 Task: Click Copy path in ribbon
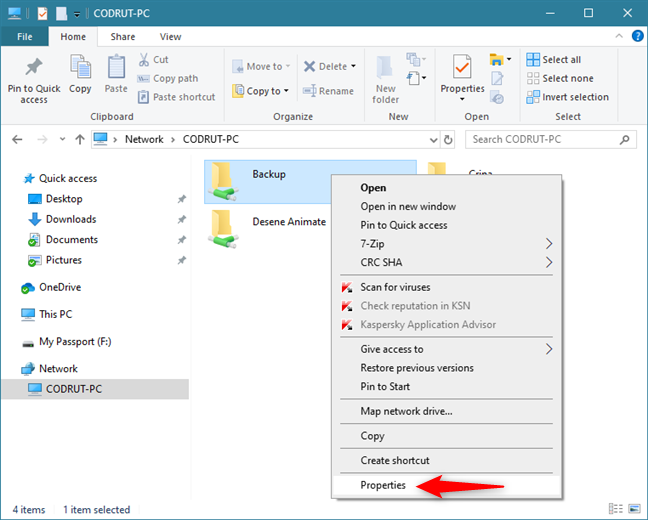tap(167, 79)
